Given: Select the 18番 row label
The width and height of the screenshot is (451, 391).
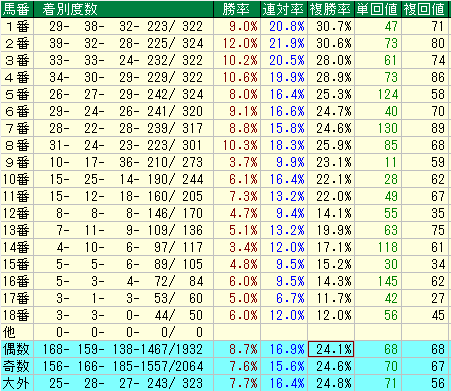Looking at the screenshot, I should (17, 315).
